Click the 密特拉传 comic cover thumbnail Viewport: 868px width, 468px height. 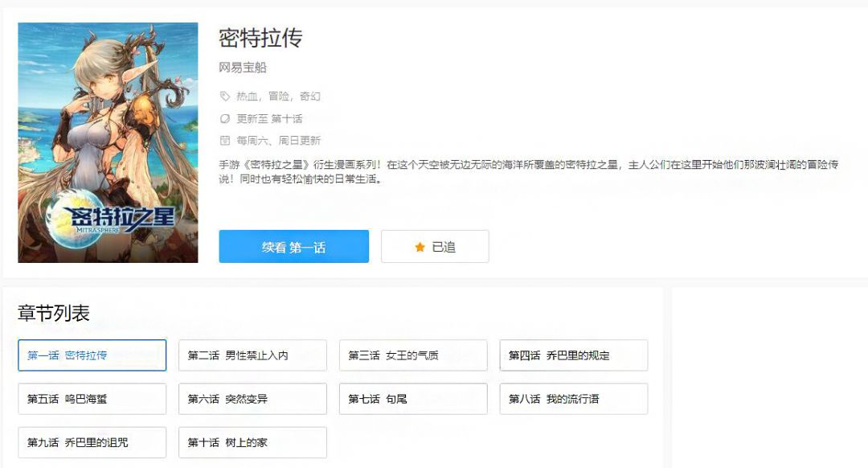[x=108, y=142]
